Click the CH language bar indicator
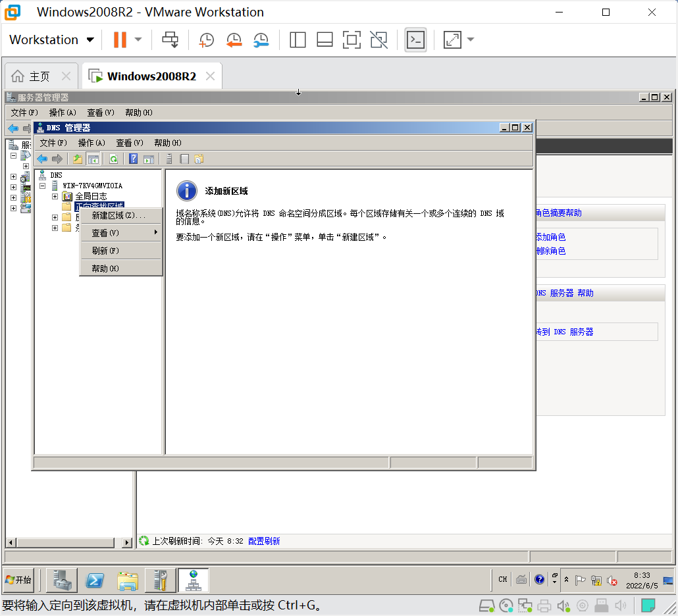The image size is (678, 616). click(502, 579)
